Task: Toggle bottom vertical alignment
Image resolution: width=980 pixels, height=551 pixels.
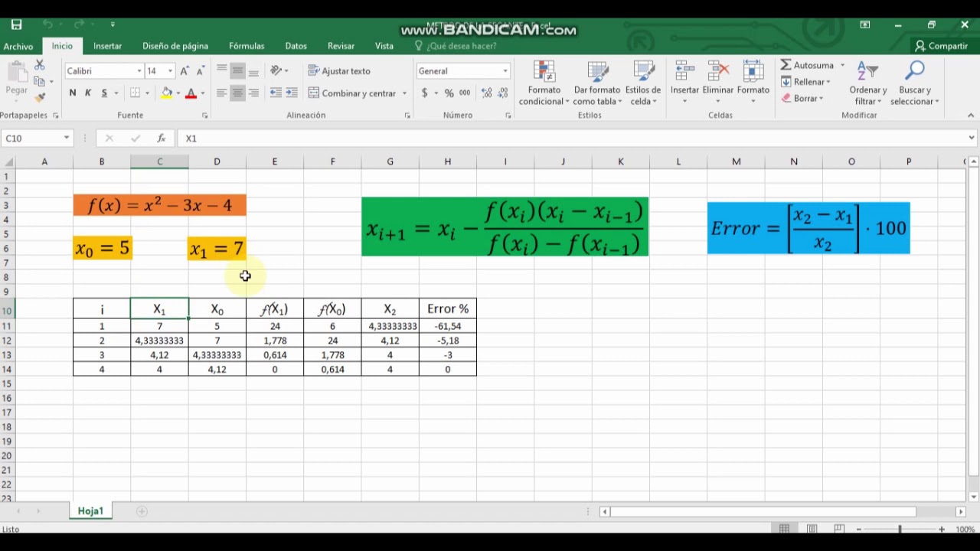Action: (253, 71)
